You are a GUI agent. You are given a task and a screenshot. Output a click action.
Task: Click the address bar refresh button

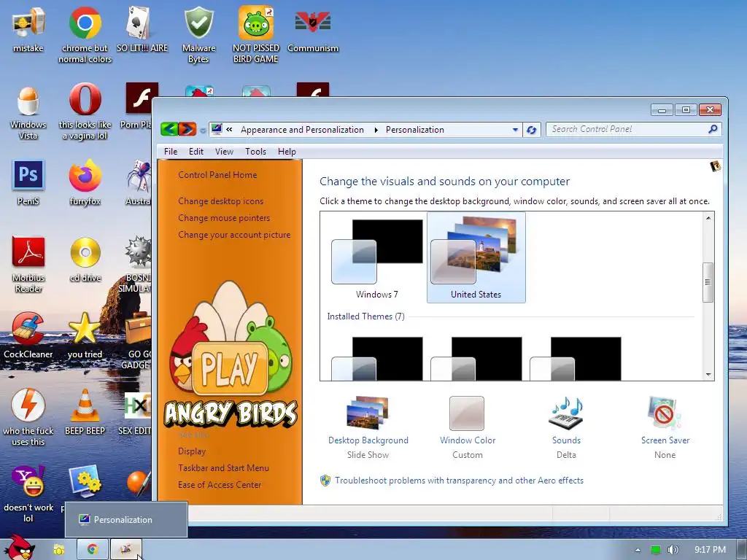(532, 130)
